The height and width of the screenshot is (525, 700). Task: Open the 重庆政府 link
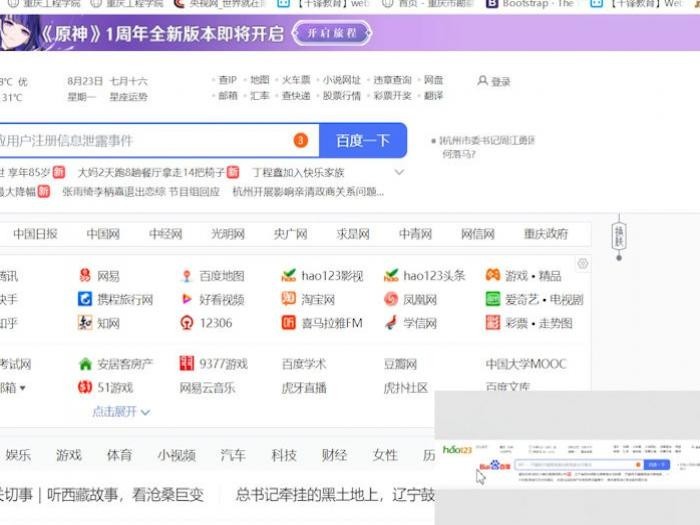tap(546, 234)
